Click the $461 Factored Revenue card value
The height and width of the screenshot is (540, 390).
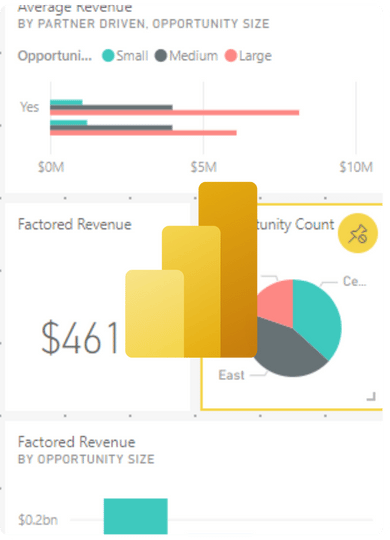tap(80, 338)
